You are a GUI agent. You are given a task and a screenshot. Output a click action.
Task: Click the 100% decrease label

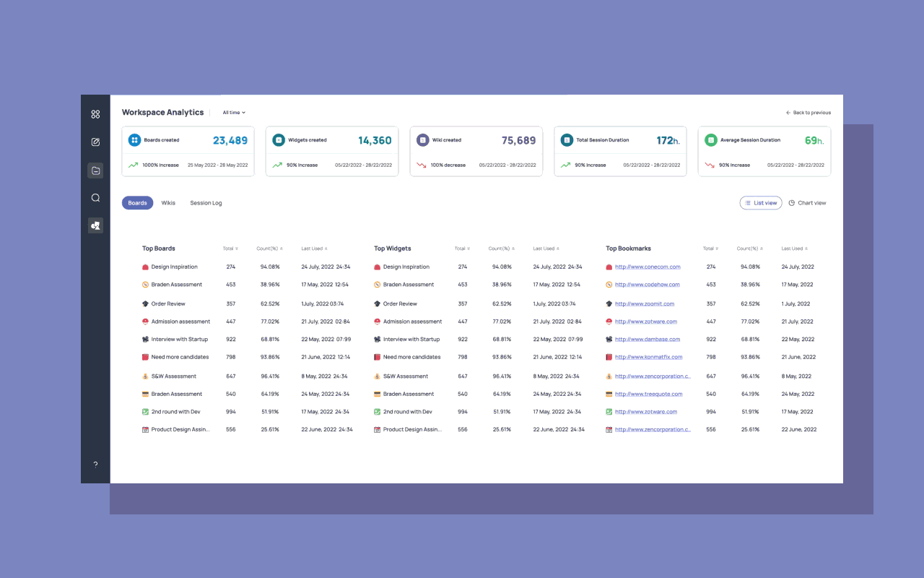click(x=448, y=165)
